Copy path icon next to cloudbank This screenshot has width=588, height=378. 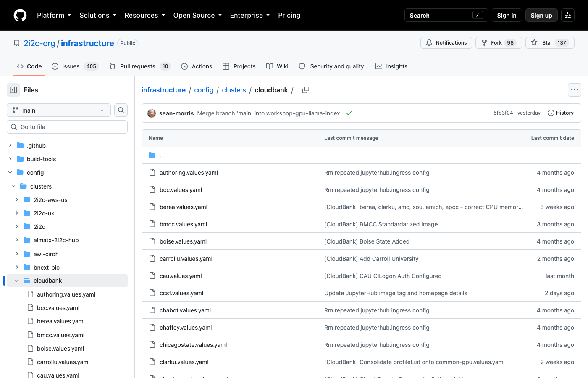coord(306,90)
